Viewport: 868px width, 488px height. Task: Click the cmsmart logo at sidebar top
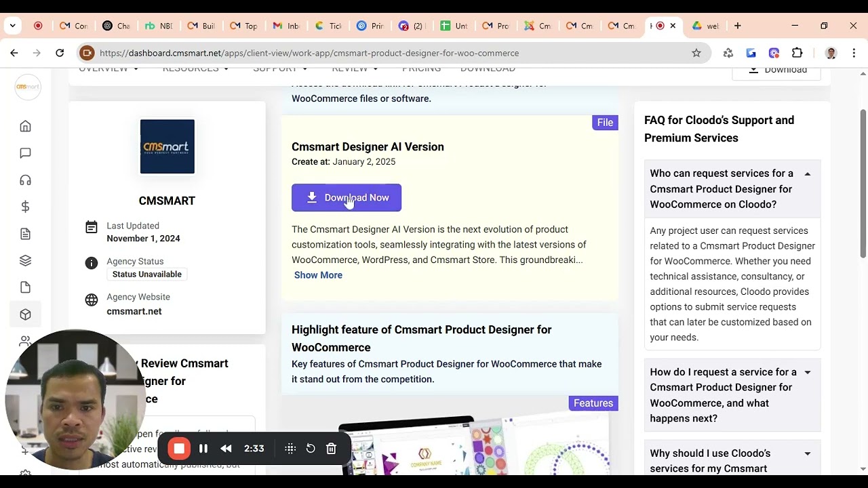28,87
